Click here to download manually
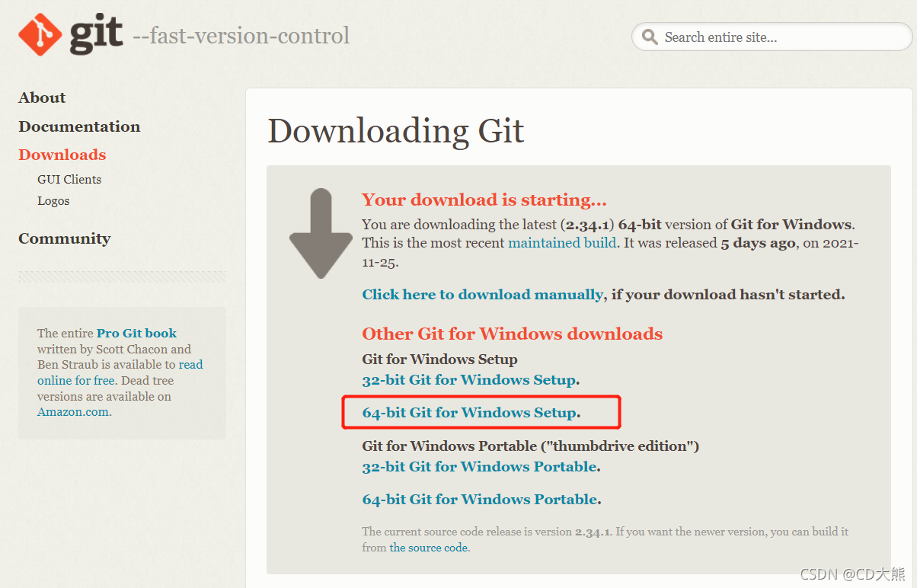The width and height of the screenshot is (917, 588). [x=483, y=294]
